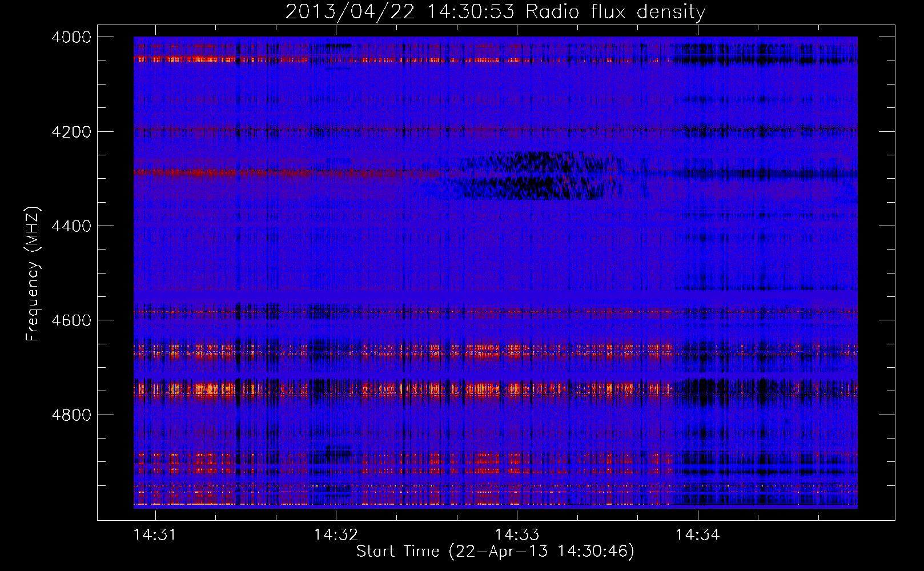Screen dimensions: 924x571
Task: Click the 4200 frequency tick label
Action: (x=71, y=132)
